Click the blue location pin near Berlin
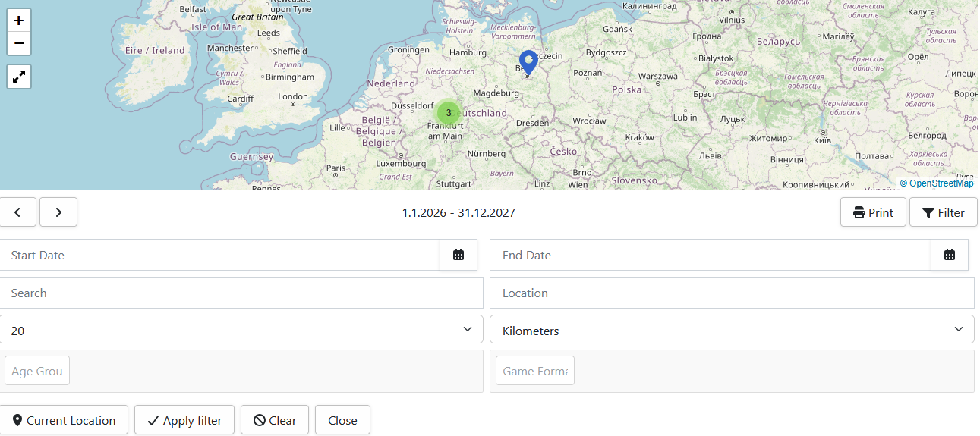This screenshot has height=436, width=980. point(528,61)
